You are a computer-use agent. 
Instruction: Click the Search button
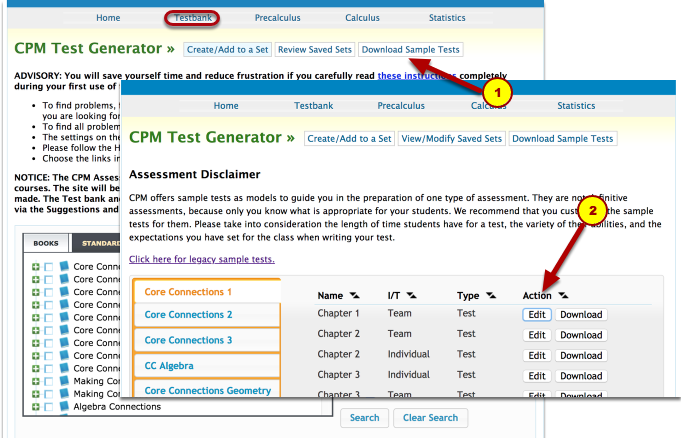(x=364, y=418)
